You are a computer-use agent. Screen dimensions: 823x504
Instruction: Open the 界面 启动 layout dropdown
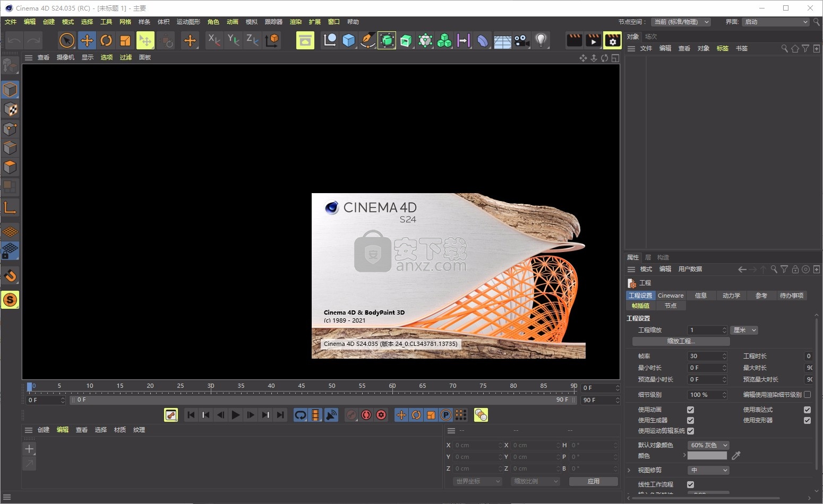[775, 22]
